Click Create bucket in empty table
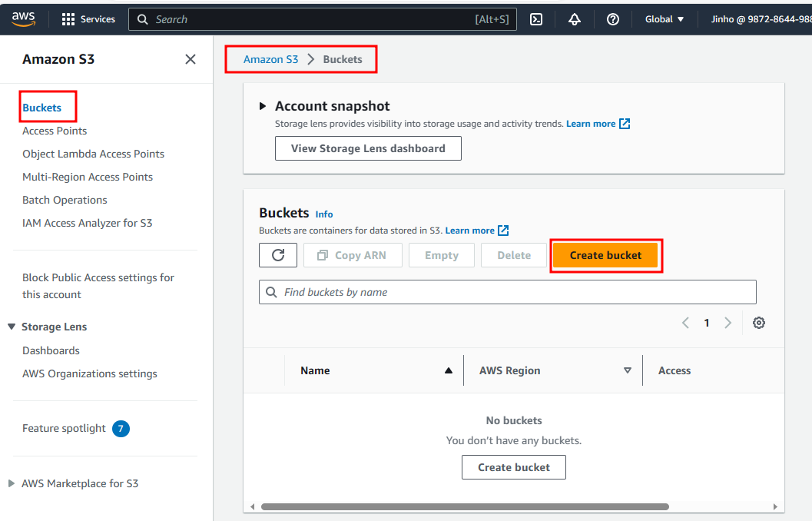 [514, 467]
